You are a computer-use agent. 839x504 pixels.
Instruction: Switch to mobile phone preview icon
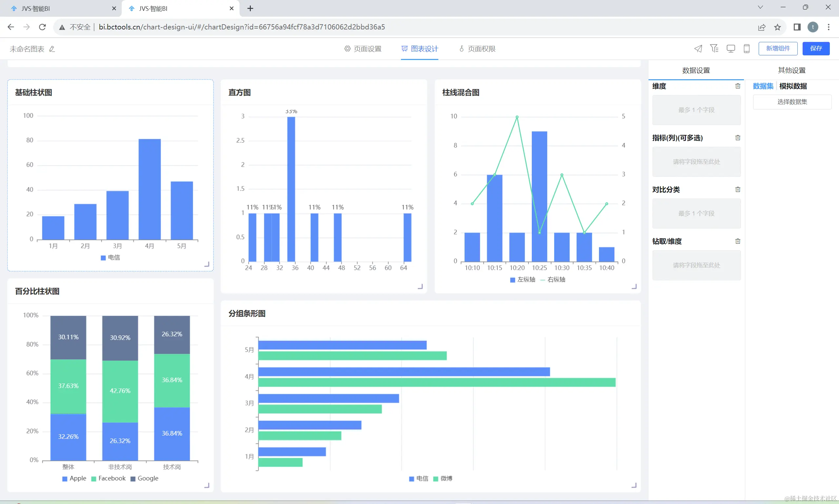click(x=747, y=48)
